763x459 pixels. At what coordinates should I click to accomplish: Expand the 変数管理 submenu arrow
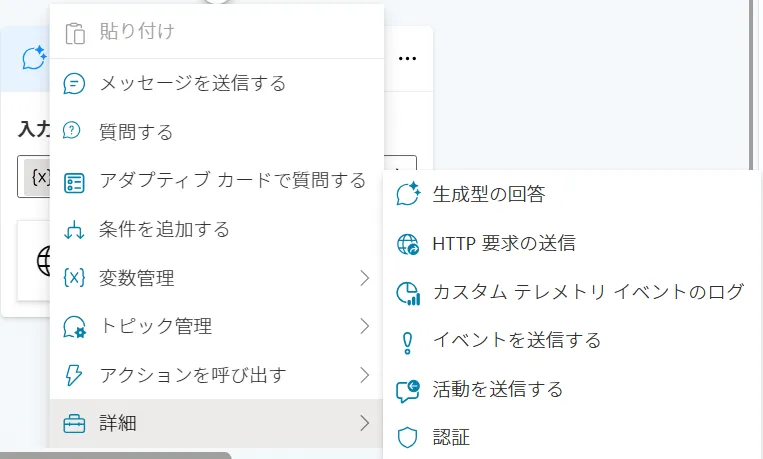coord(364,278)
